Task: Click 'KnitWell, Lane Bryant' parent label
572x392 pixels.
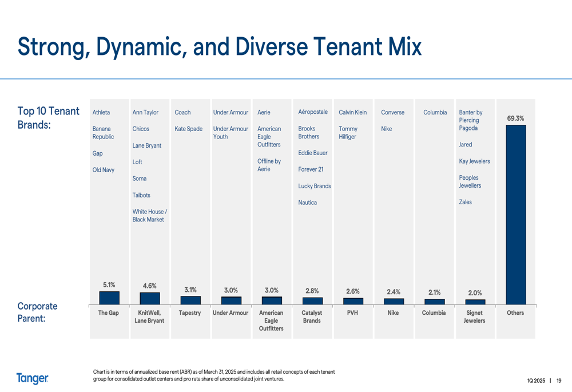Action: pos(149,317)
